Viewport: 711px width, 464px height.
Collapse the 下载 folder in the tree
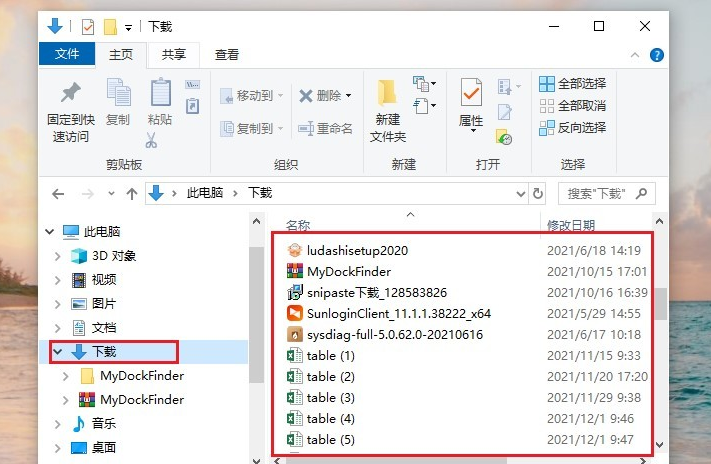click(57, 352)
